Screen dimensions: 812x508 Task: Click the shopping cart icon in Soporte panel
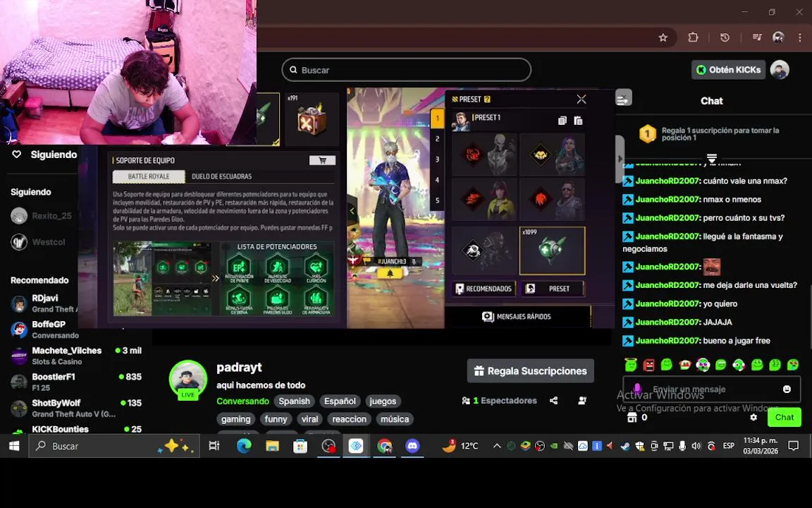click(322, 160)
